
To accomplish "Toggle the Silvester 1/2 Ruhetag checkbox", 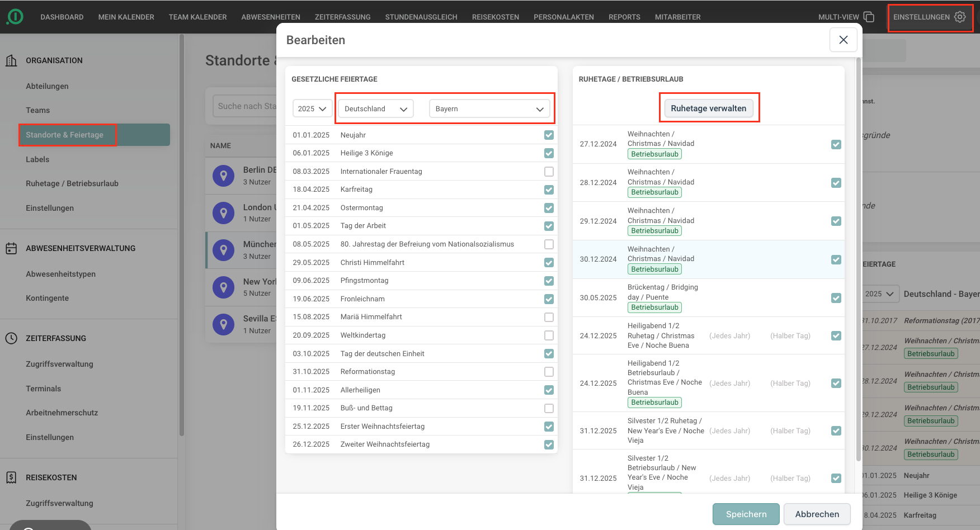I will 836,430.
